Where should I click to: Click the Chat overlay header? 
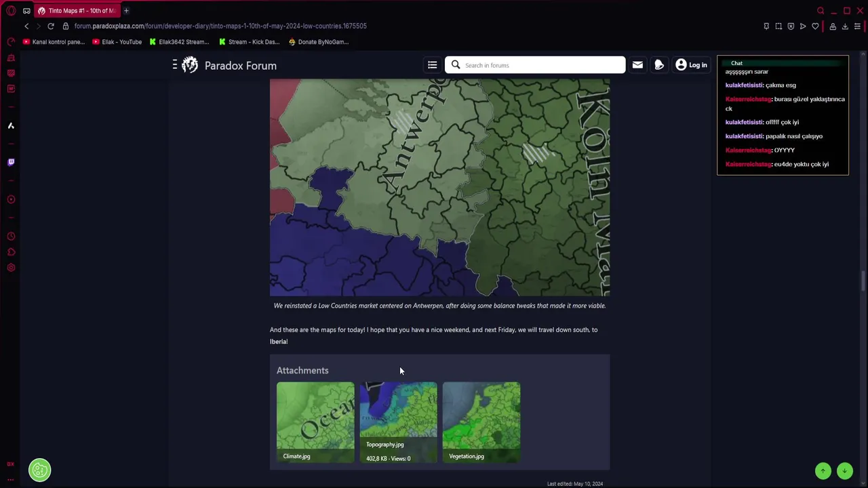click(x=783, y=63)
